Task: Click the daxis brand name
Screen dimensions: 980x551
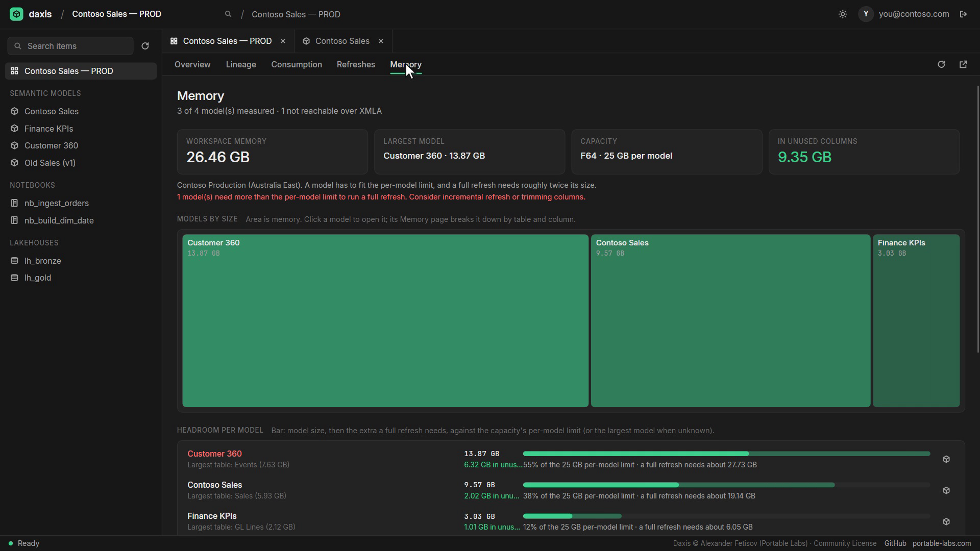Action: click(40, 14)
